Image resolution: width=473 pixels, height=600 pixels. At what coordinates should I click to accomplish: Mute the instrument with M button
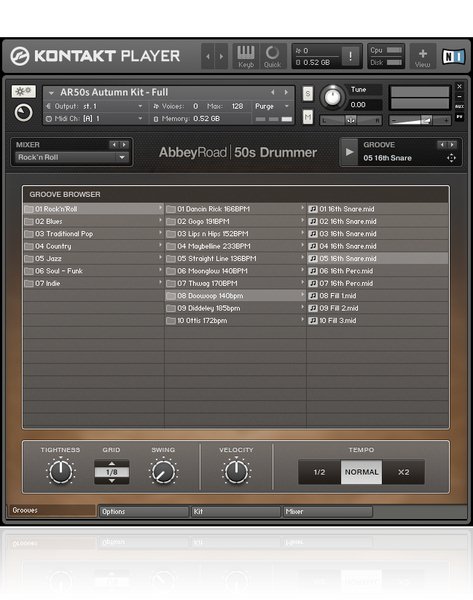tap(308, 117)
